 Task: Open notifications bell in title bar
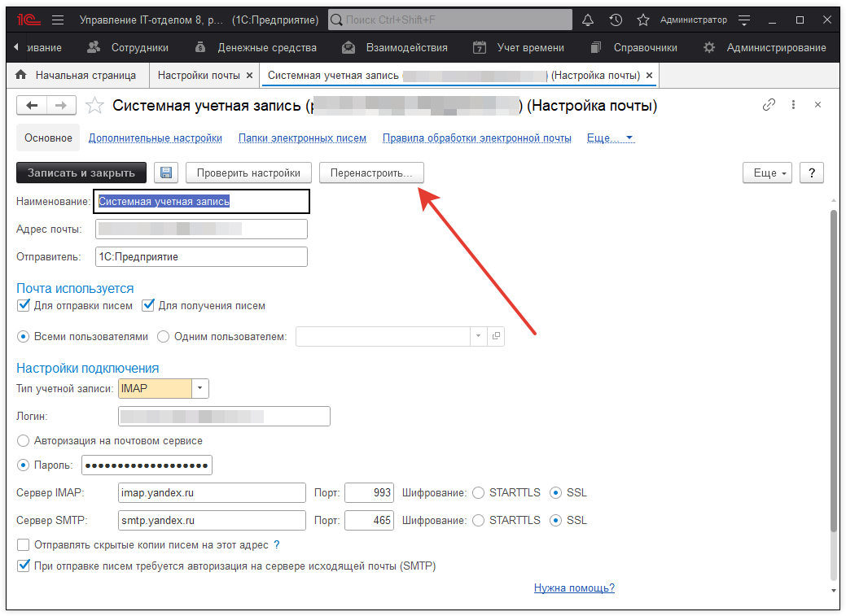click(x=588, y=20)
